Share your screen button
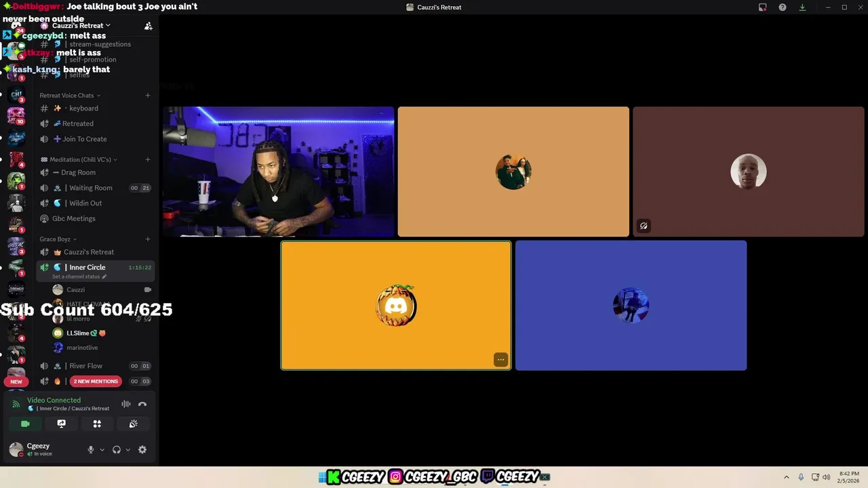 click(61, 424)
